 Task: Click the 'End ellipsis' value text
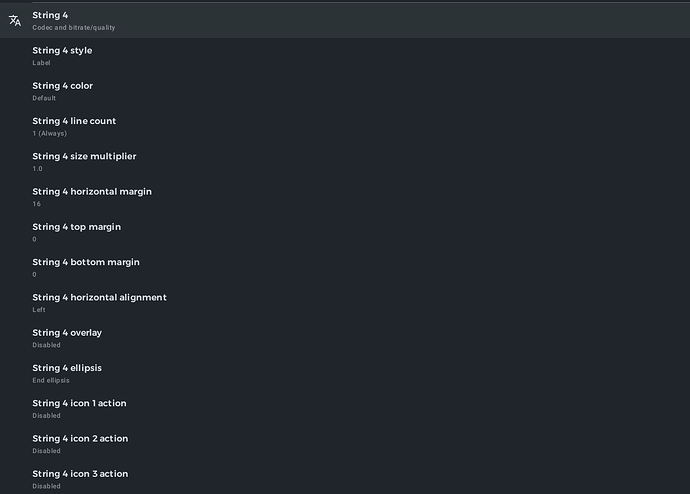pyautogui.click(x=51, y=380)
